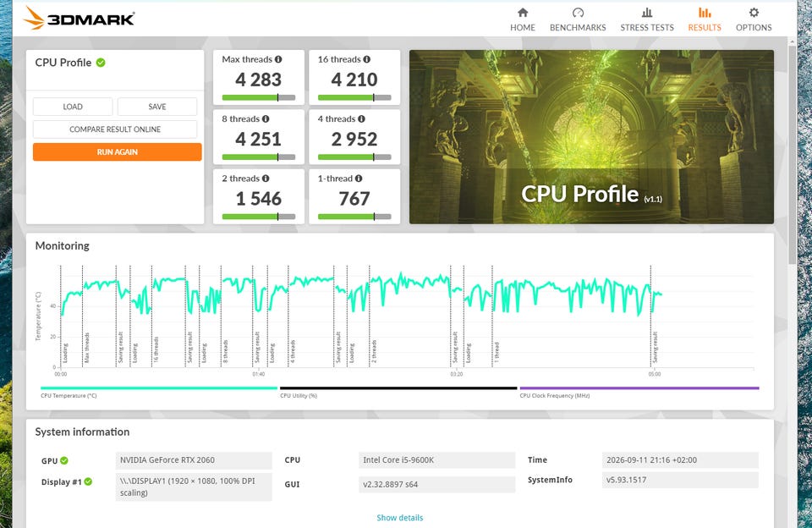The height and width of the screenshot is (528, 812).
Task: Click COMPARE RESULT ONLINE button
Action: pos(115,129)
